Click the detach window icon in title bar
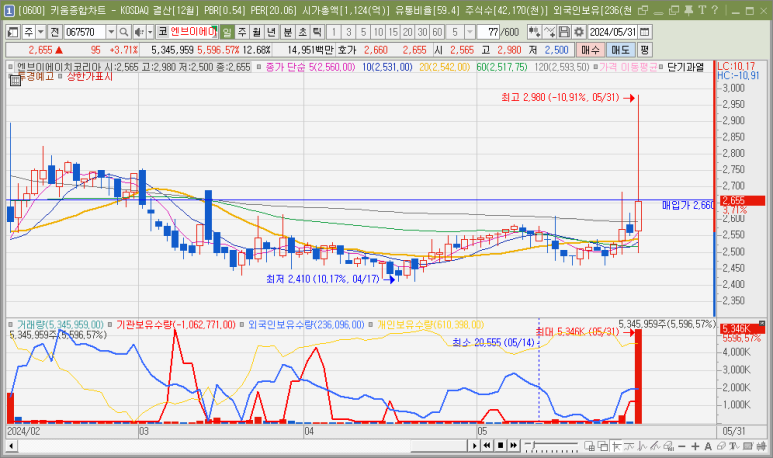 click(x=643, y=10)
